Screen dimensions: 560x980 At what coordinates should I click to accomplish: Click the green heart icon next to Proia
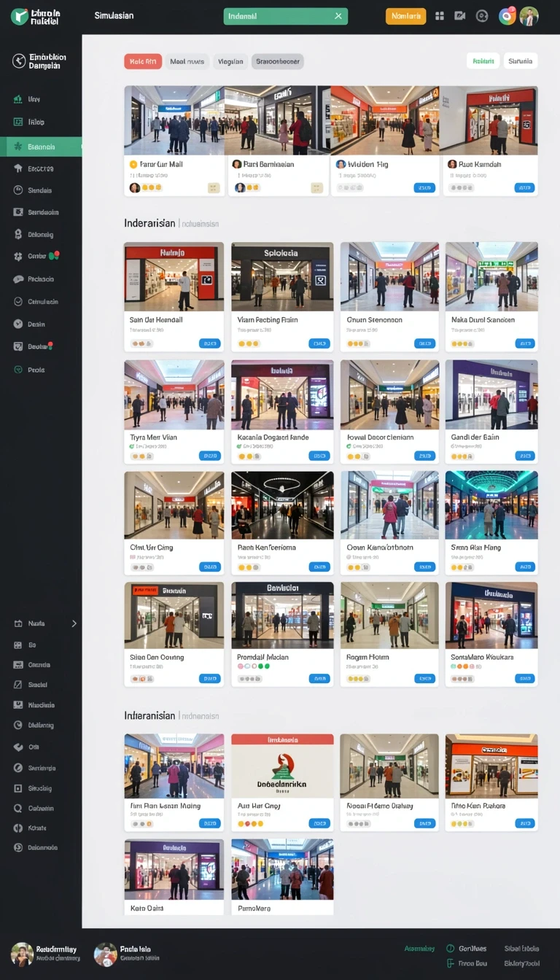click(18, 370)
